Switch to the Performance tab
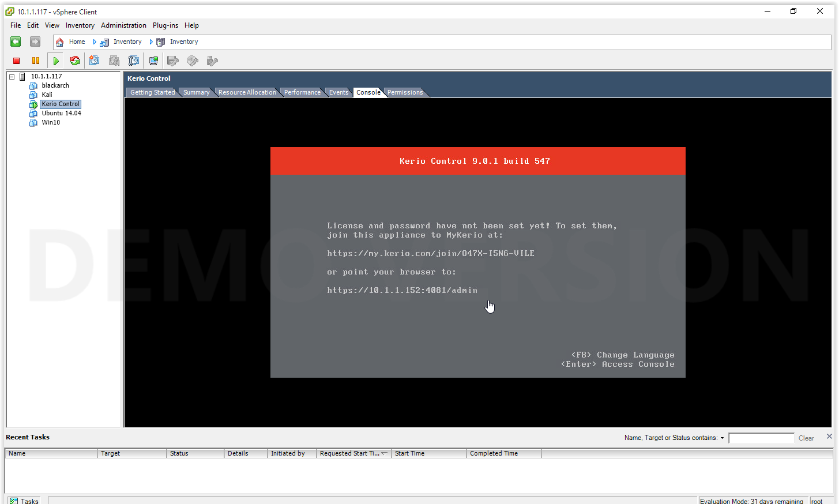Image resolution: width=839 pixels, height=504 pixels. point(302,92)
